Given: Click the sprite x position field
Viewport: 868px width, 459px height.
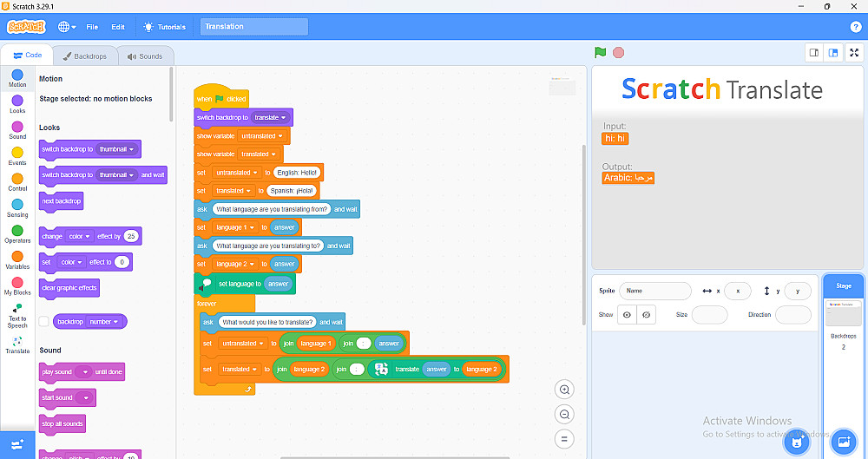Looking at the screenshot, I should [x=737, y=291].
